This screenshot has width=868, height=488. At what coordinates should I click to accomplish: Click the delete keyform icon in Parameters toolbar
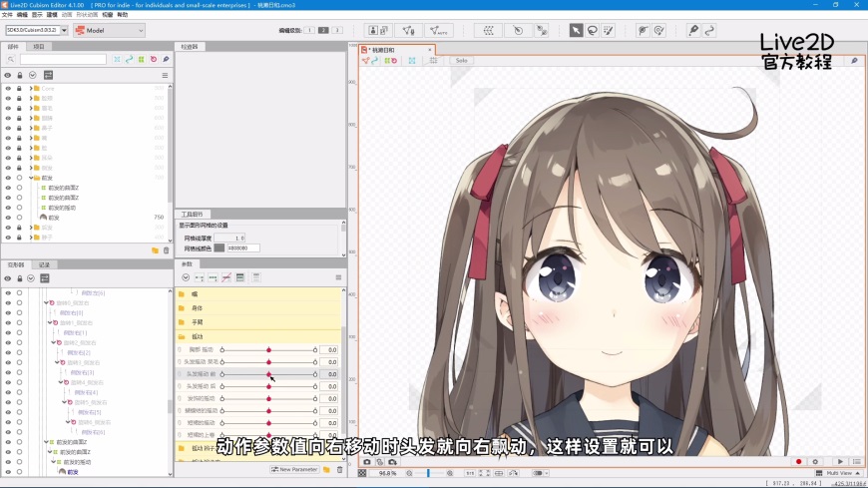coord(226,277)
